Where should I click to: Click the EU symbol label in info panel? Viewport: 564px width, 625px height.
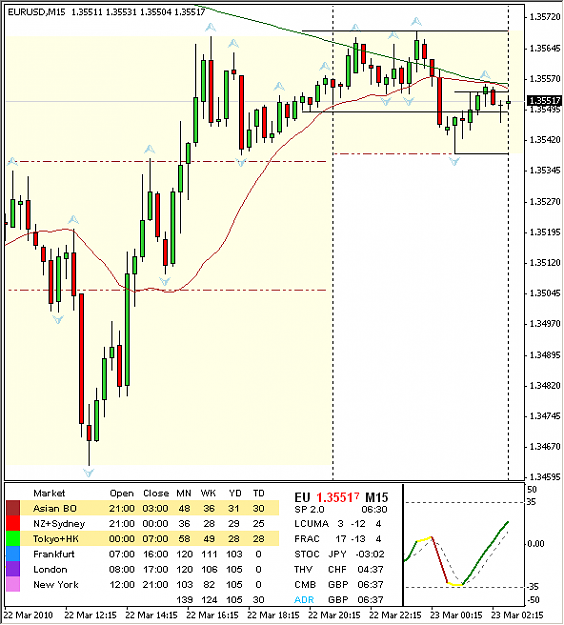coord(302,497)
